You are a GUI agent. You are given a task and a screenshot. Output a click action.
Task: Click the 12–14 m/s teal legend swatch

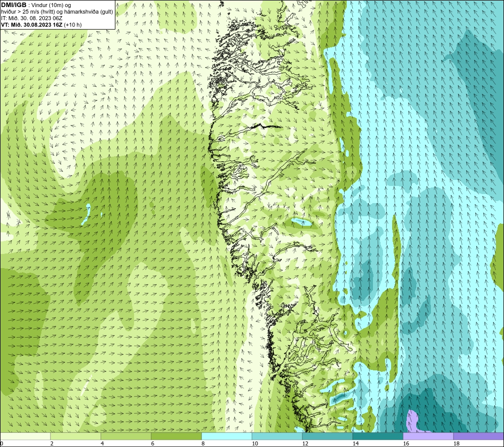pyautogui.click(x=327, y=436)
